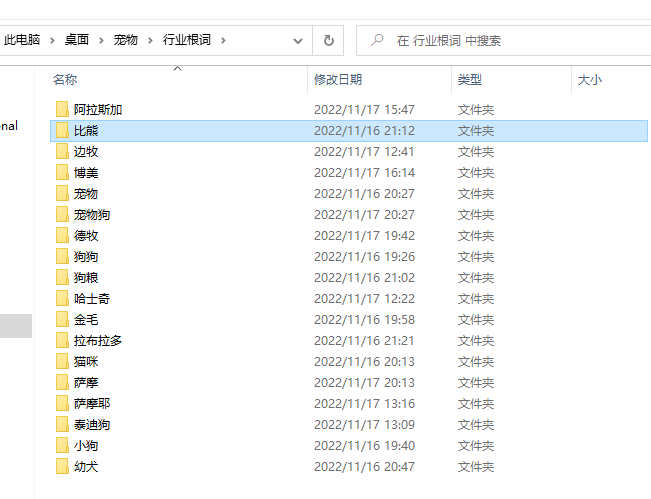651x499 pixels.
Task: Expand chevron after 宠物 breadcrumb
Action: click(150, 40)
